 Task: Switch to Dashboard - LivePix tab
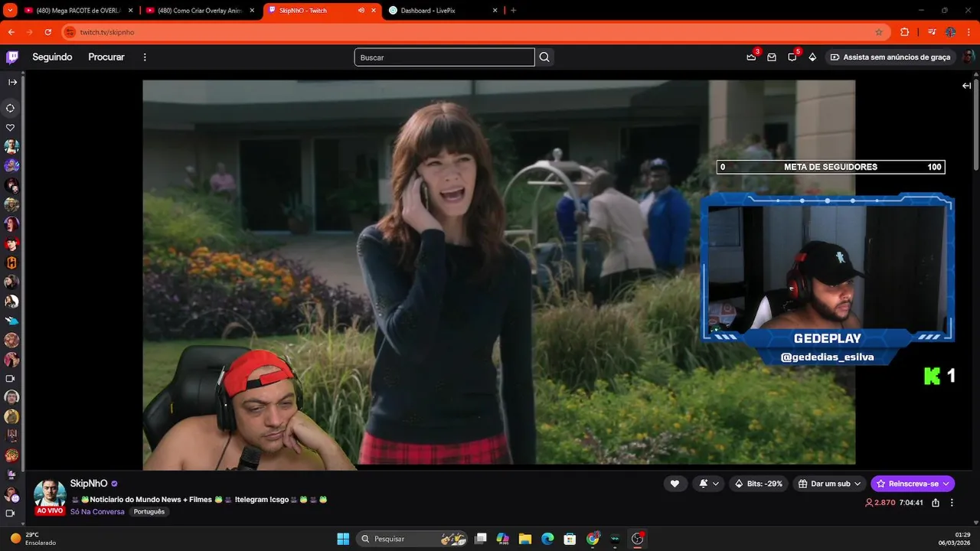(443, 11)
